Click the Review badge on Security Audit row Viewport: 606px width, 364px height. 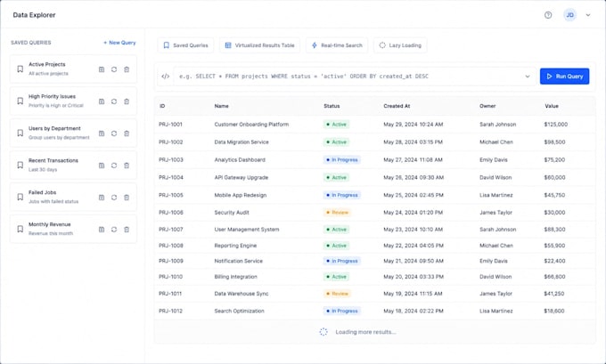coord(337,213)
